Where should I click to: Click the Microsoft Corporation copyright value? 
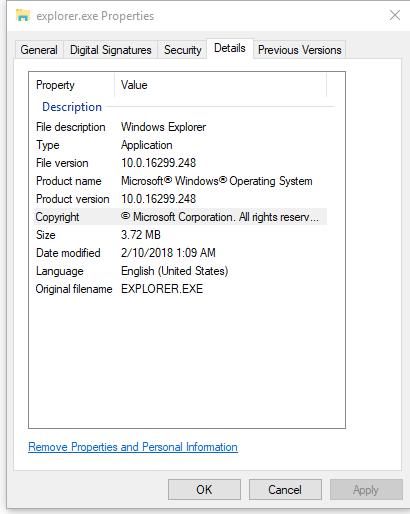(220, 217)
